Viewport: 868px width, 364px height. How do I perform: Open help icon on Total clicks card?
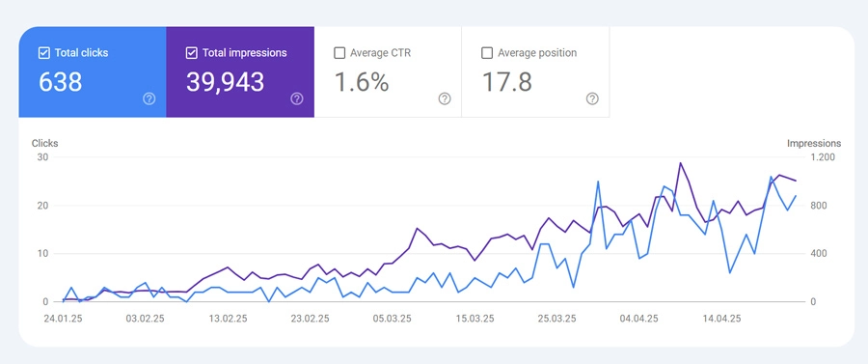(149, 98)
